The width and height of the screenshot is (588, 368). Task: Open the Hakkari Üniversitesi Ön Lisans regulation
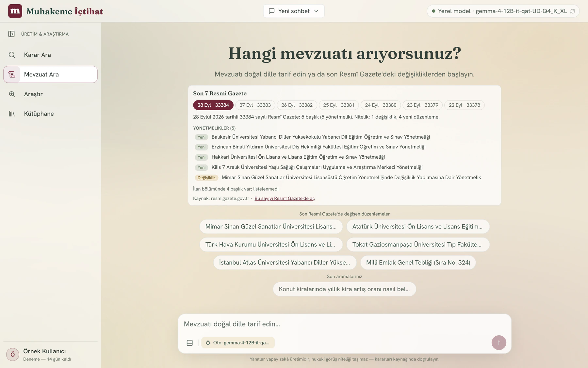tap(298, 157)
